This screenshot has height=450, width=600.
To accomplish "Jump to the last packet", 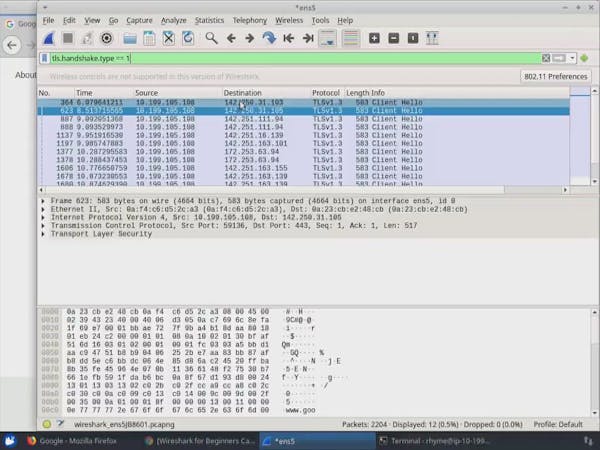I will point(308,38).
